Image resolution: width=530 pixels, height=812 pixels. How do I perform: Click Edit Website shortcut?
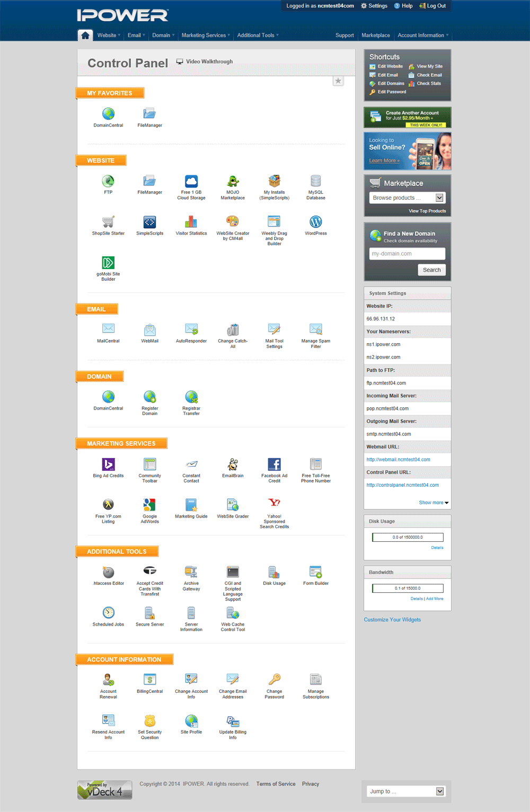[386, 66]
